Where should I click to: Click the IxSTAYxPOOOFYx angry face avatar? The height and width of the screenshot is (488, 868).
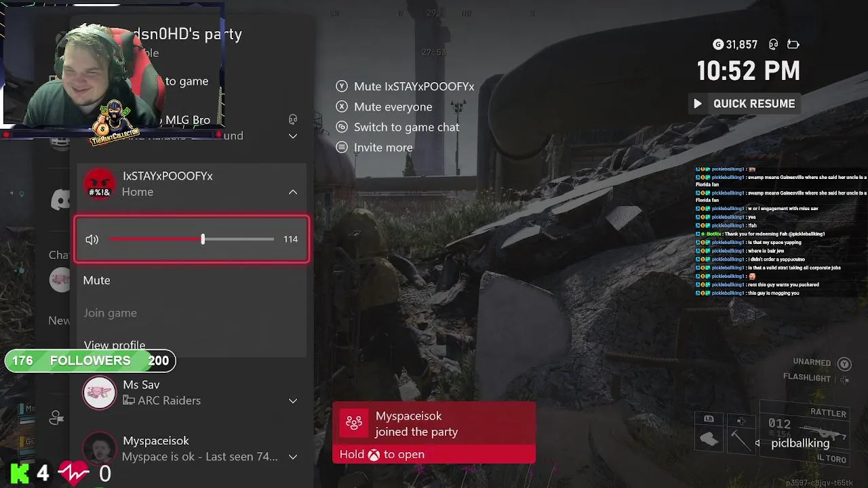100,184
